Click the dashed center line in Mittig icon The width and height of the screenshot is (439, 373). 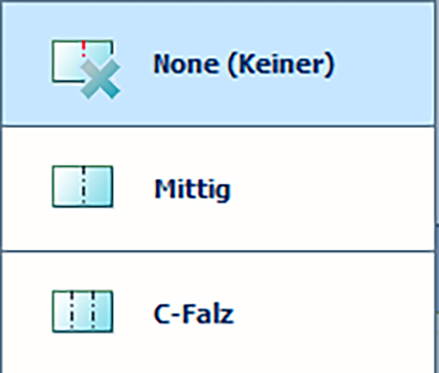[x=83, y=185]
